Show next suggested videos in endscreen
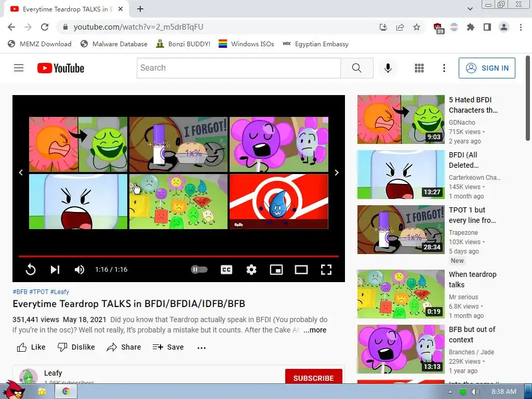532x399 pixels. coord(337,172)
